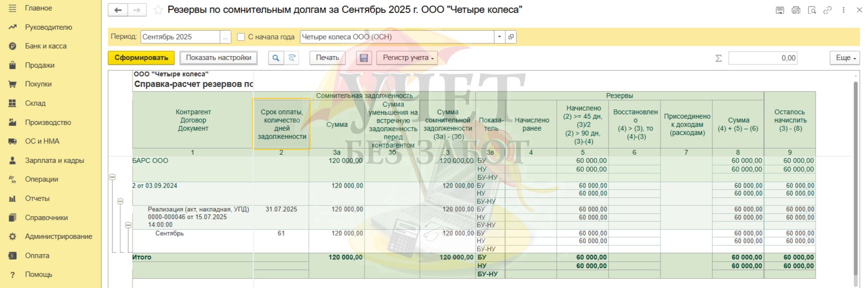
Task: Add report to favorites with star icon
Action: pyautogui.click(x=158, y=10)
